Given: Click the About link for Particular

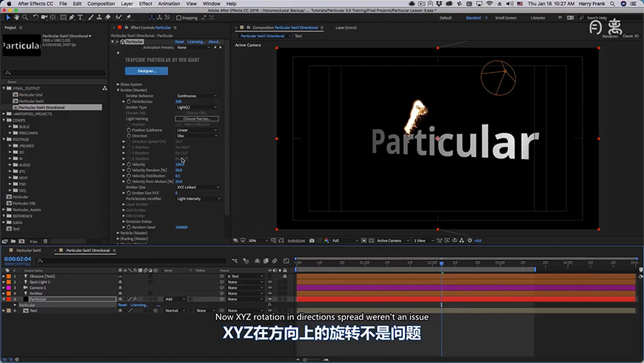Looking at the screenshot, I should click(214, 41).
